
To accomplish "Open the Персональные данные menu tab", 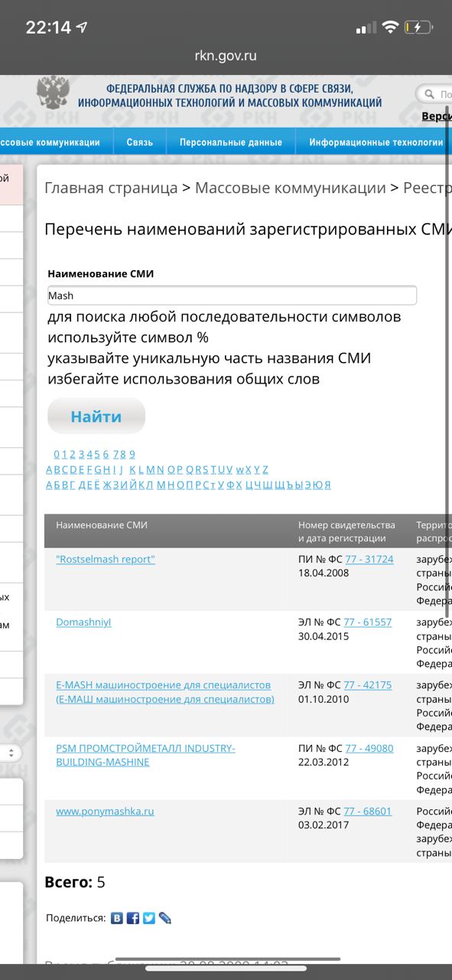I will [x=231, y=142].
